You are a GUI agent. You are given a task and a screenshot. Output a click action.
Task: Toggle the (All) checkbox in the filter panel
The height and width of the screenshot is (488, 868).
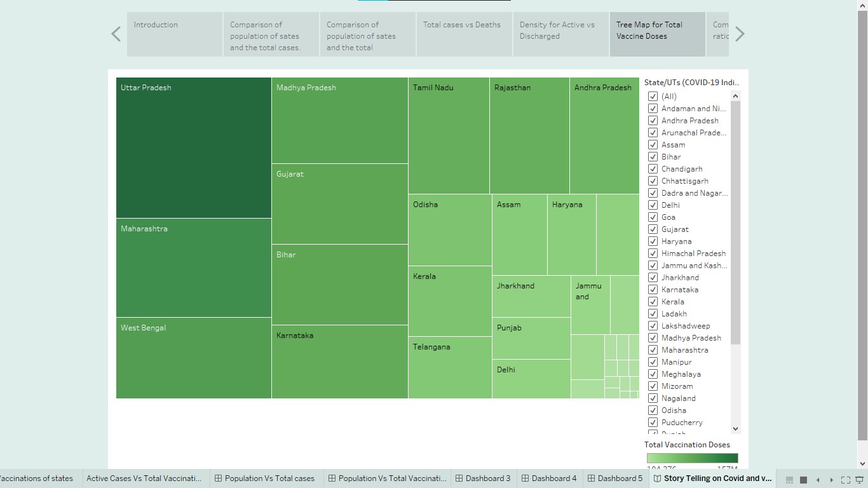pyautogui.click(x=653, y=96)
